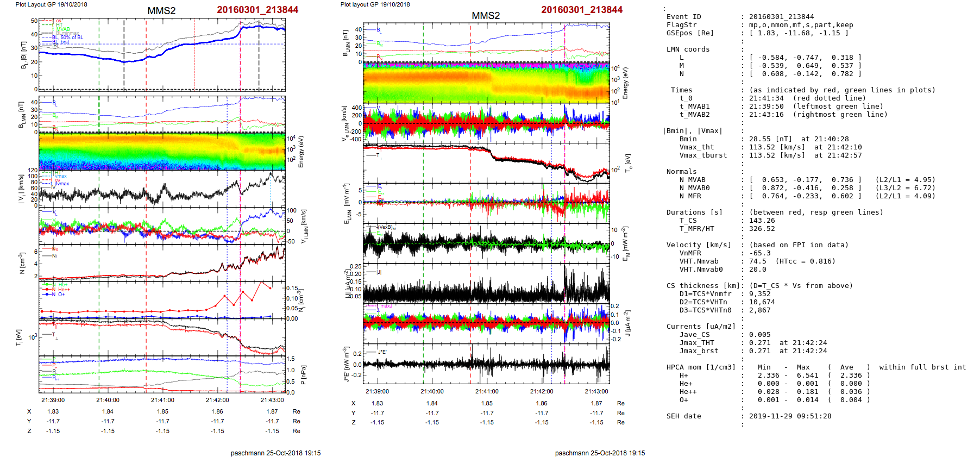980x457 pixels.
Task: Click the J*E panel at bottom of middle plot
Action: click(486, 364)
